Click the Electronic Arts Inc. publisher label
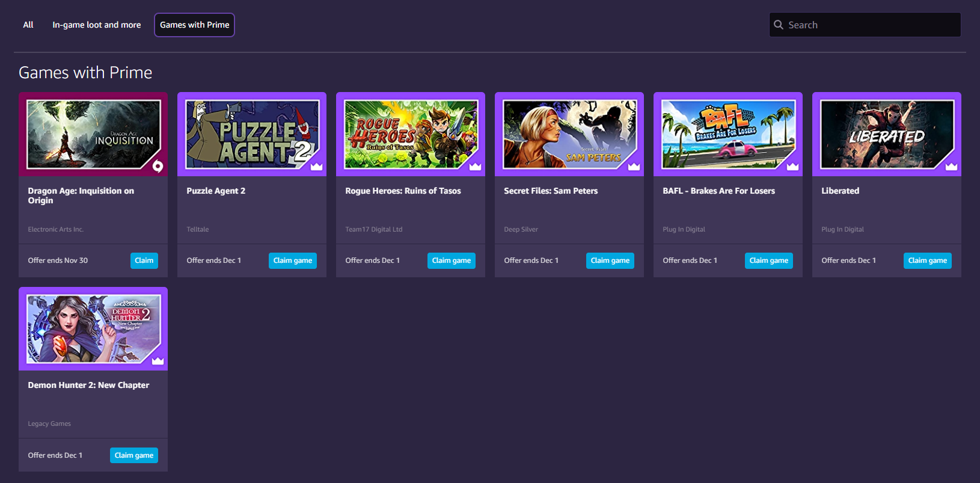This screenshot has width=980, height=483. (56, 229)
